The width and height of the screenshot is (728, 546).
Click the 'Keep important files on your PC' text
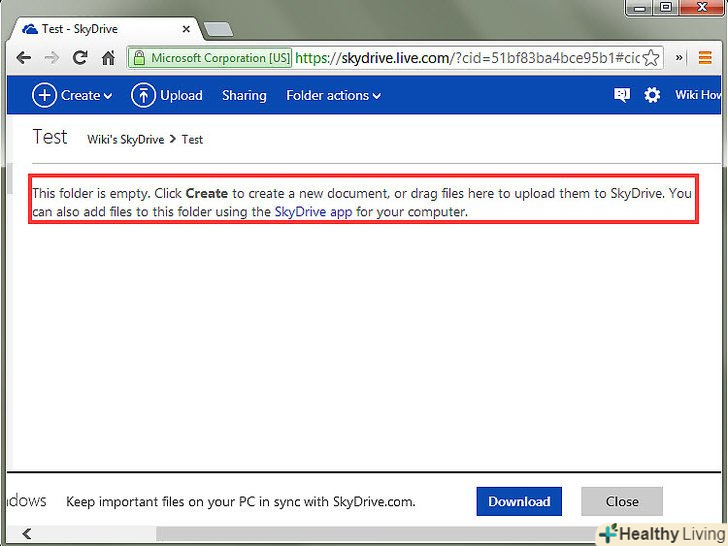click(x=240, y=502)
